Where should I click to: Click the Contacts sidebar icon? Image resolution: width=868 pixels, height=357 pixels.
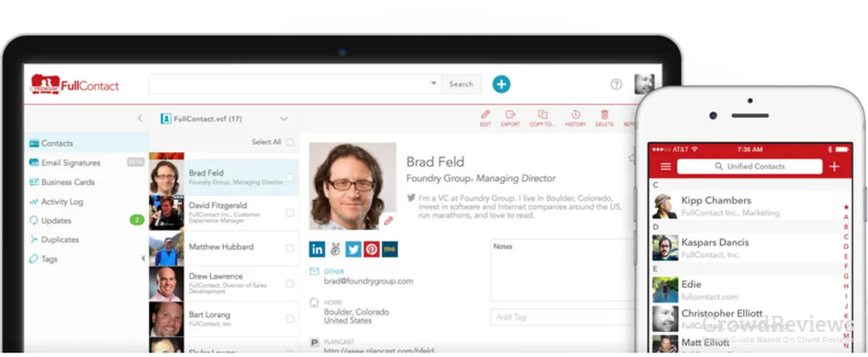pyautogui.click(x=34, y=143)
